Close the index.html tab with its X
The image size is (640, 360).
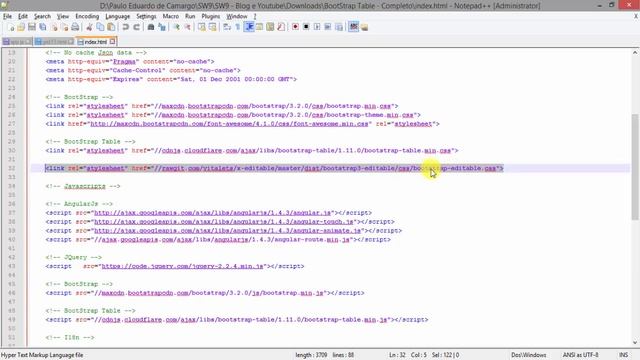coord(112,41)
